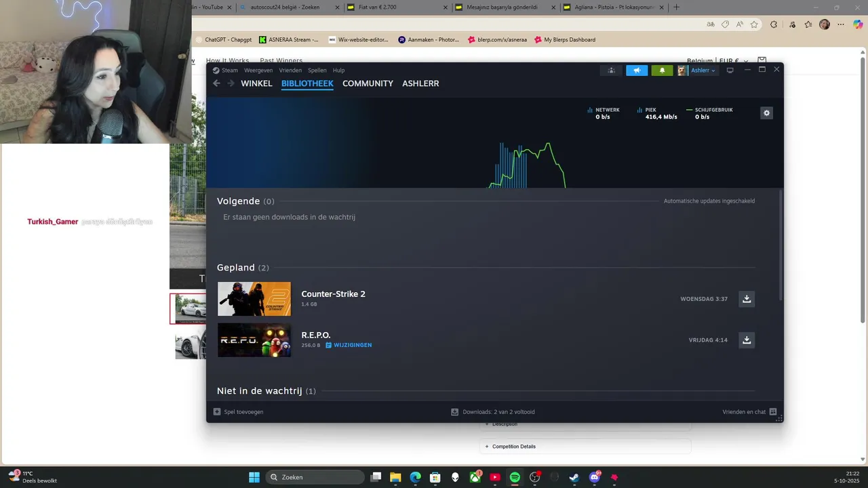Click the PIEK 416,4 Mb/s stat
Image resolution: width=868 pixels, height=488 pixels.
point(657,113)
